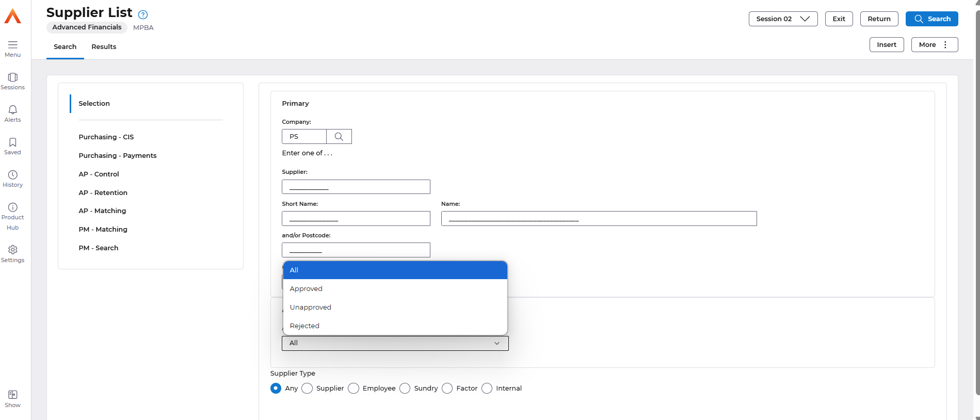Viewport: 980px width, 420px height.
Task: Click the Short Name input field
Action: 356,218
